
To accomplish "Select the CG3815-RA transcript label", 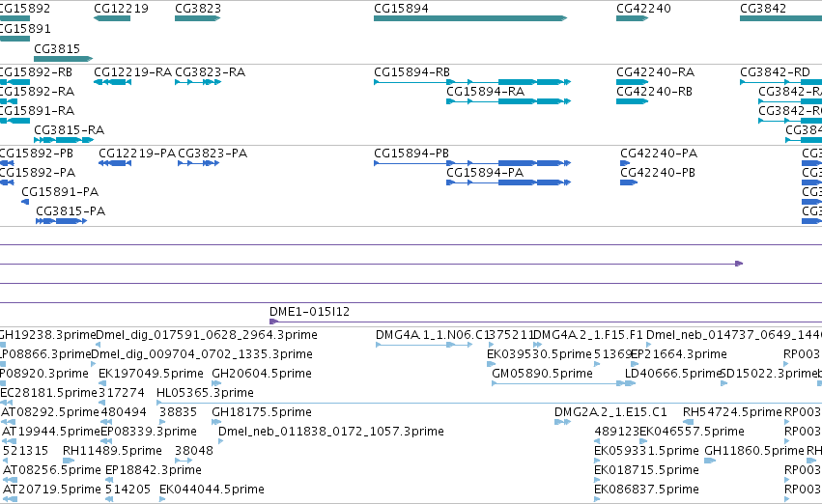I will pyautogui.click(x=70, y=129).
